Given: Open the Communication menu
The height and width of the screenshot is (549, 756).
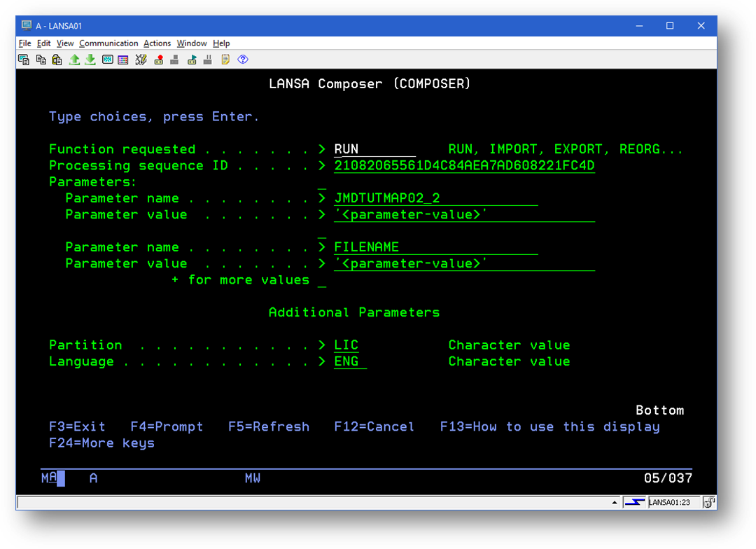Looking at the screenshot, I should click(x=108, y=43).
